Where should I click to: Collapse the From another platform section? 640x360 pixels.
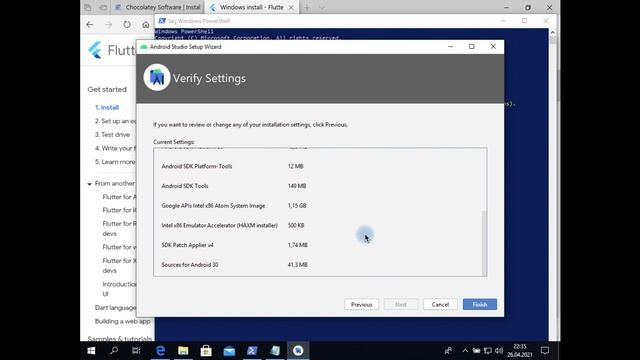pos(89,184)
